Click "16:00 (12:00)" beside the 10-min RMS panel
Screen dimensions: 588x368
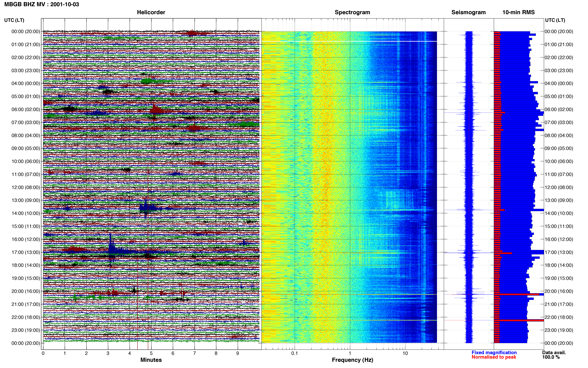click(x=559, y=240)
